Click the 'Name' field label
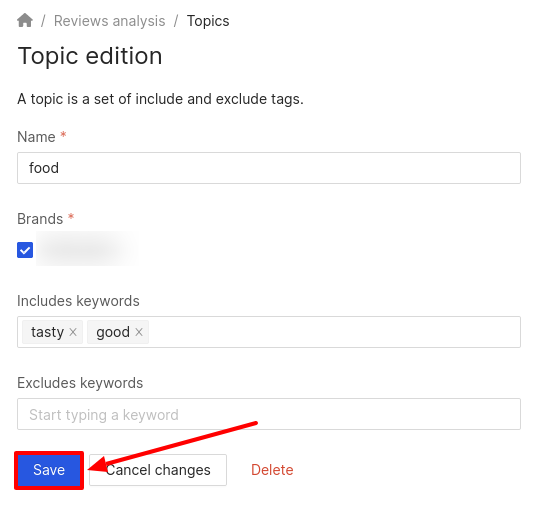 pyautogui.click(x=36, y=137)
